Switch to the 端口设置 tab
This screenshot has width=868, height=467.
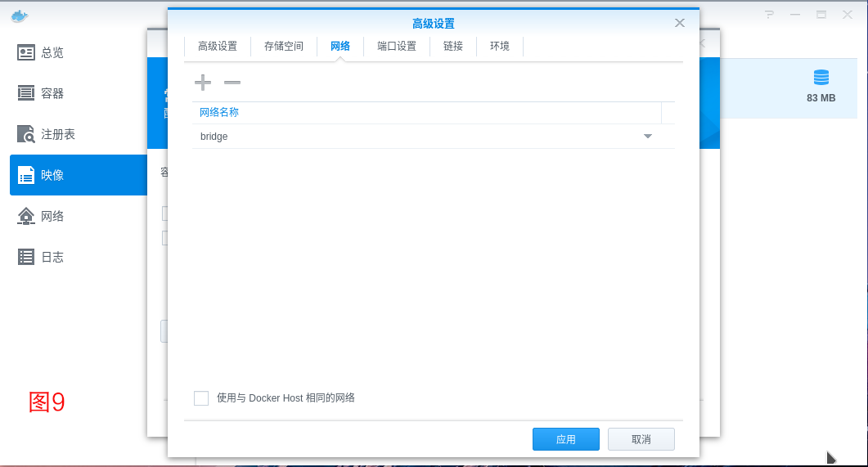[396, 47]
